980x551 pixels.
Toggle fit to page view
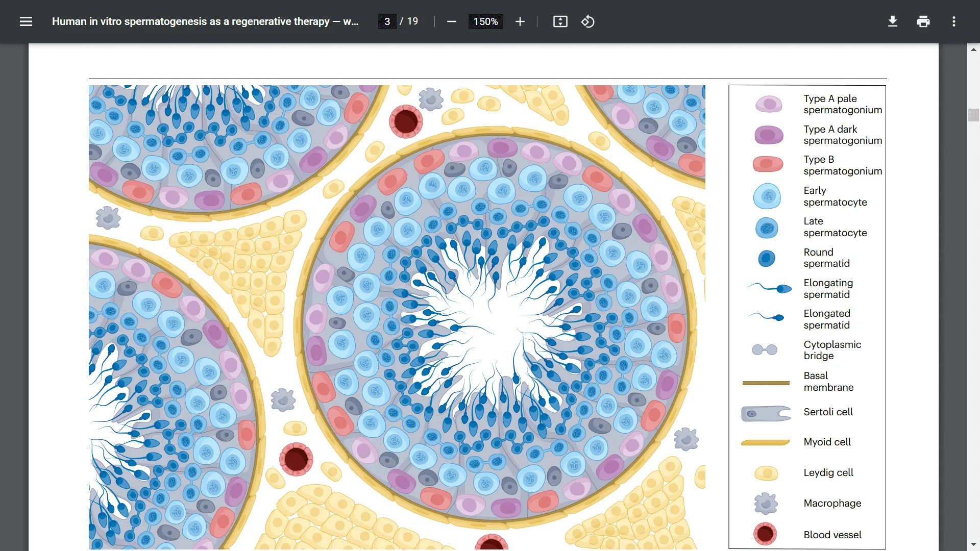point(560,21)
